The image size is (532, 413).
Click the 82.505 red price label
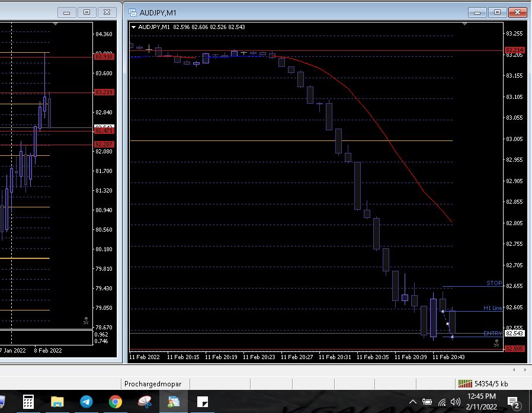pyautogui.click(x=515, y=348)
